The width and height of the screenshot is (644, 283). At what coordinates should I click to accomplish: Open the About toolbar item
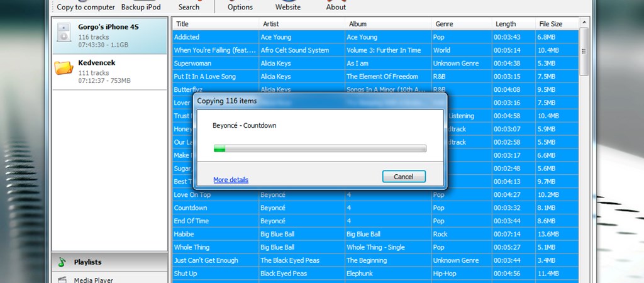[x=336, y=6]
